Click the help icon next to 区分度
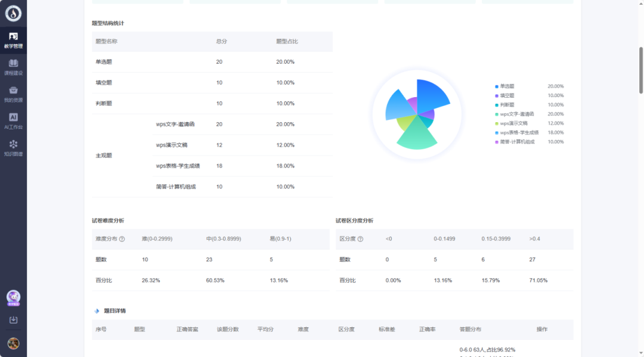The width and height of the screenshot is (644, 357). pyautogui.click(x=360, y=239)
